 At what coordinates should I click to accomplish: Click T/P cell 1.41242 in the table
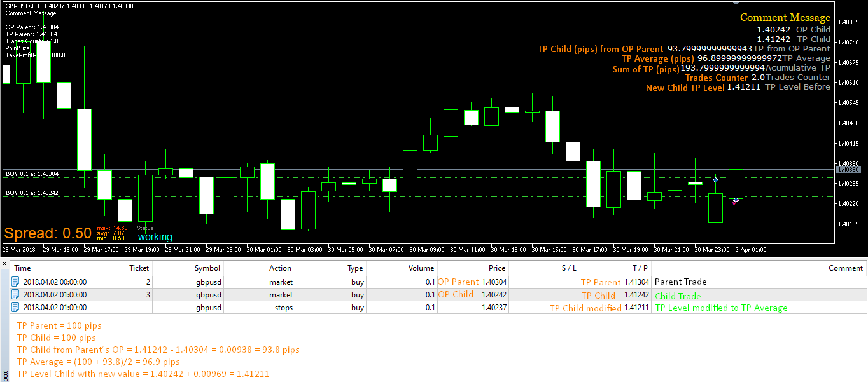click(636, 295)
